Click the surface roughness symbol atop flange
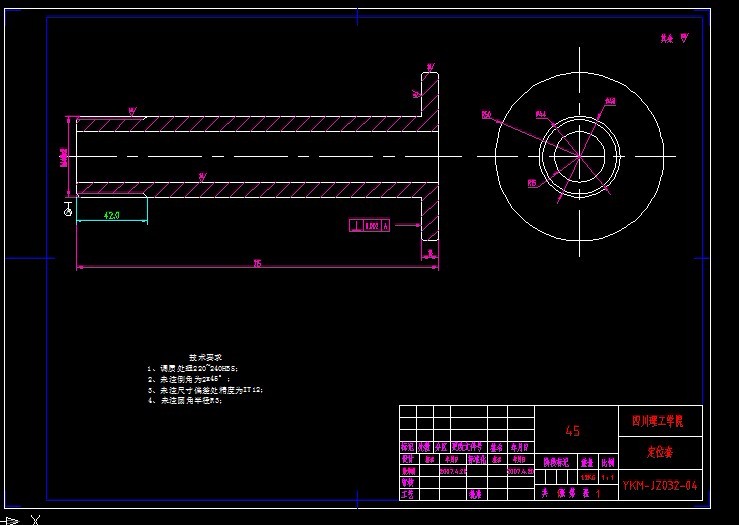Screen dimensions: 739x525 (430, 68)
